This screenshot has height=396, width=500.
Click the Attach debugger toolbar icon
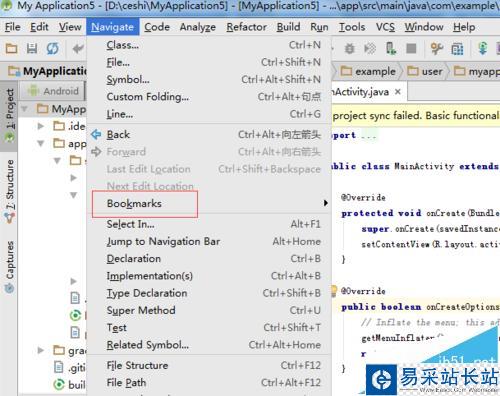pyautogui.click(x=370, y=49)
